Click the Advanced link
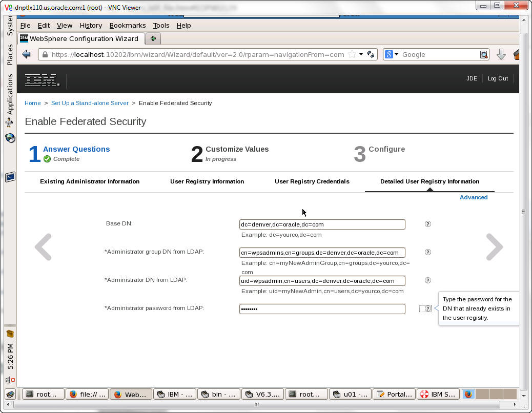 (473, 197)
